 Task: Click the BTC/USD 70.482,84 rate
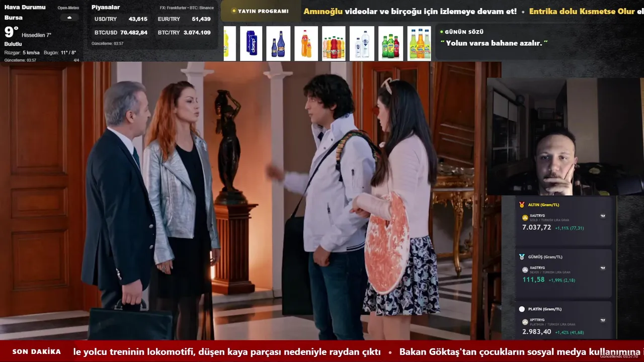point(121,33)
